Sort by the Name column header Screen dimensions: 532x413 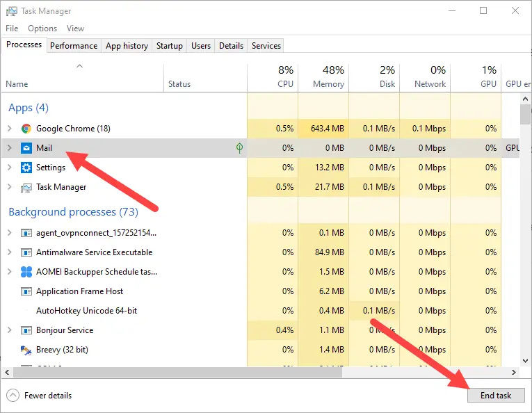(83, 78)
